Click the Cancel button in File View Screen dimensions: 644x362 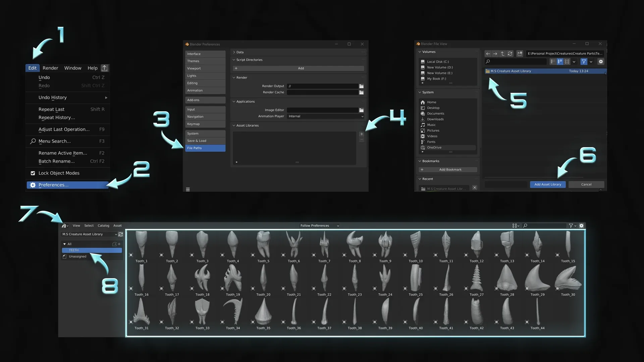pos(587,184)
